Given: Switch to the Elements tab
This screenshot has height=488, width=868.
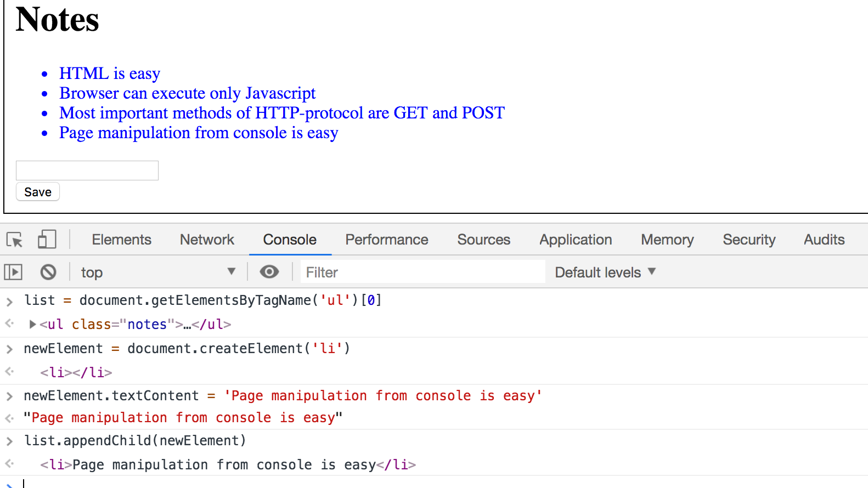Looking at the screenshot, I should [x=121, y=240].
